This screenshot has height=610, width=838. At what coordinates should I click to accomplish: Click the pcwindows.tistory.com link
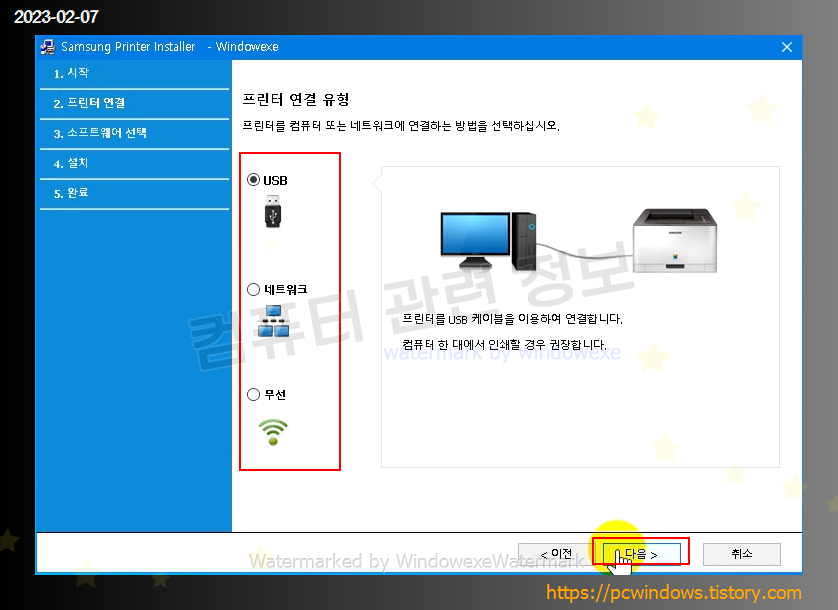click(x=673, y=592)
